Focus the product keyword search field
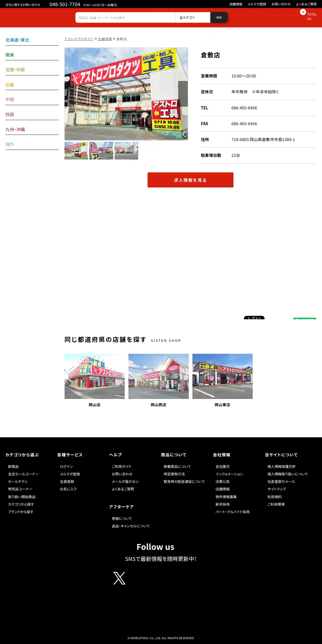The width and height of the screenshot is (322, 644). pyautogui.click(x=126, y=17)
